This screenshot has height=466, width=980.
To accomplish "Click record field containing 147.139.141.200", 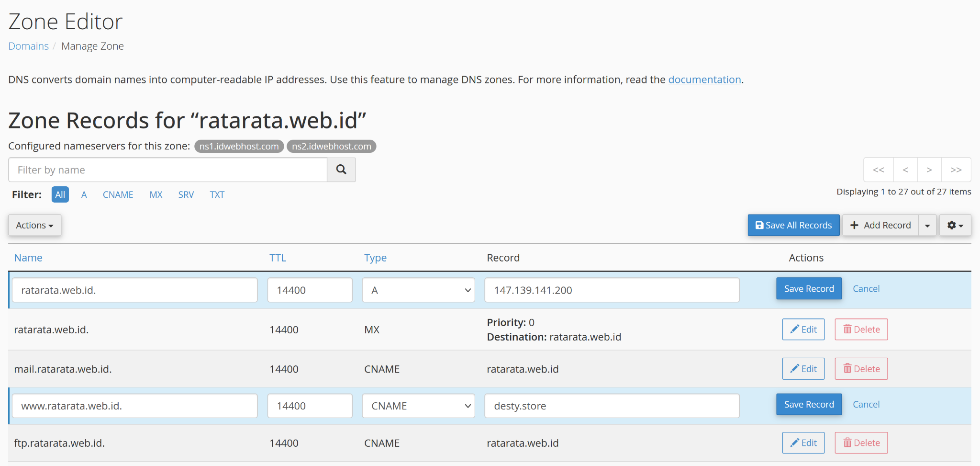I will click(612, 290).
